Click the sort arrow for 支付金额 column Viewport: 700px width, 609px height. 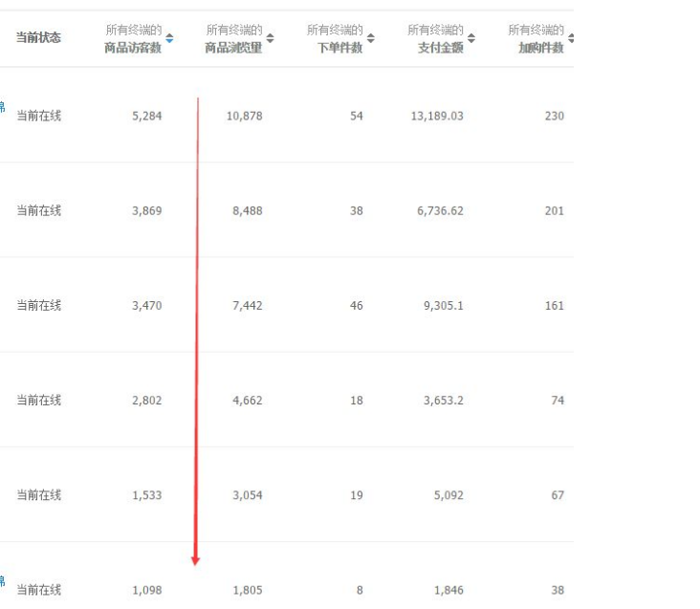pos(471,38)
